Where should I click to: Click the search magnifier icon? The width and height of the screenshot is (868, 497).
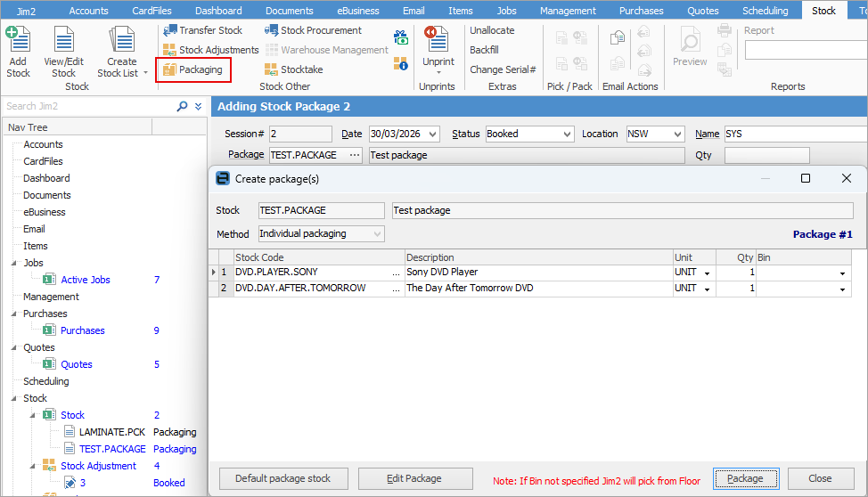click(x=183, y=106)
